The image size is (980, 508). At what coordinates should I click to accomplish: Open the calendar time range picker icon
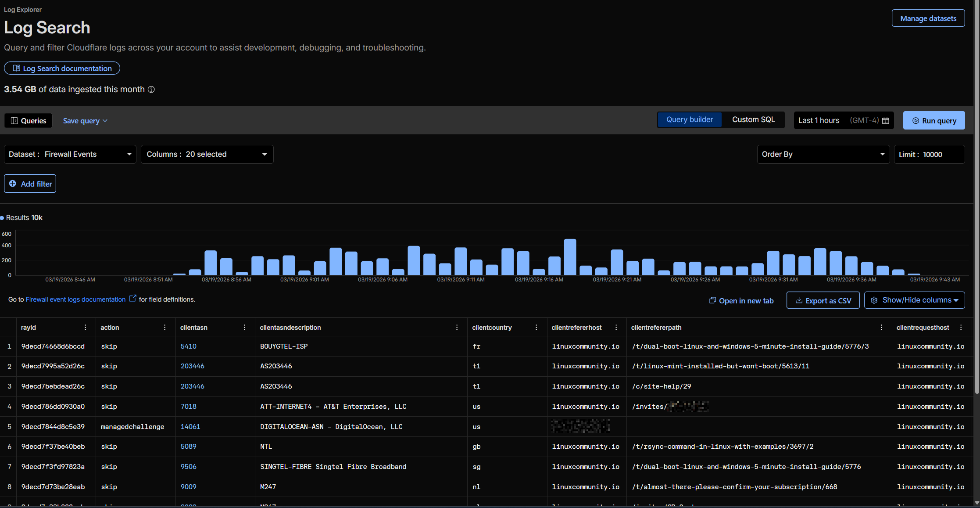pyautogui.click(x=885, y=121)
